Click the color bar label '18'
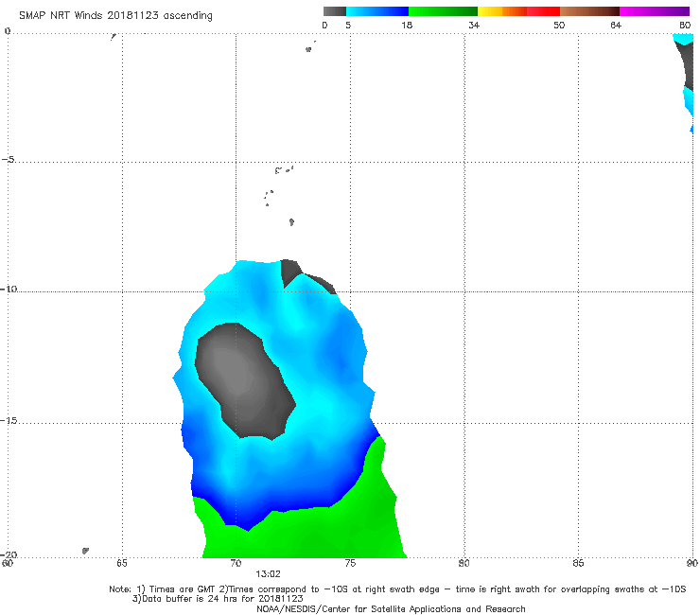This screenshot has height=615, width=700. tap(407, 25)
